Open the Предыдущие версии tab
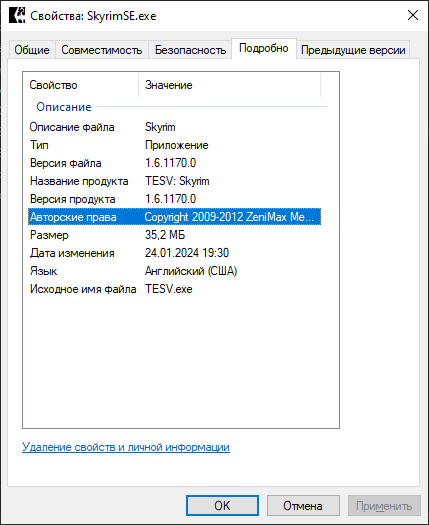The width and height of the screenshot is (429, 525). [353, 50]
